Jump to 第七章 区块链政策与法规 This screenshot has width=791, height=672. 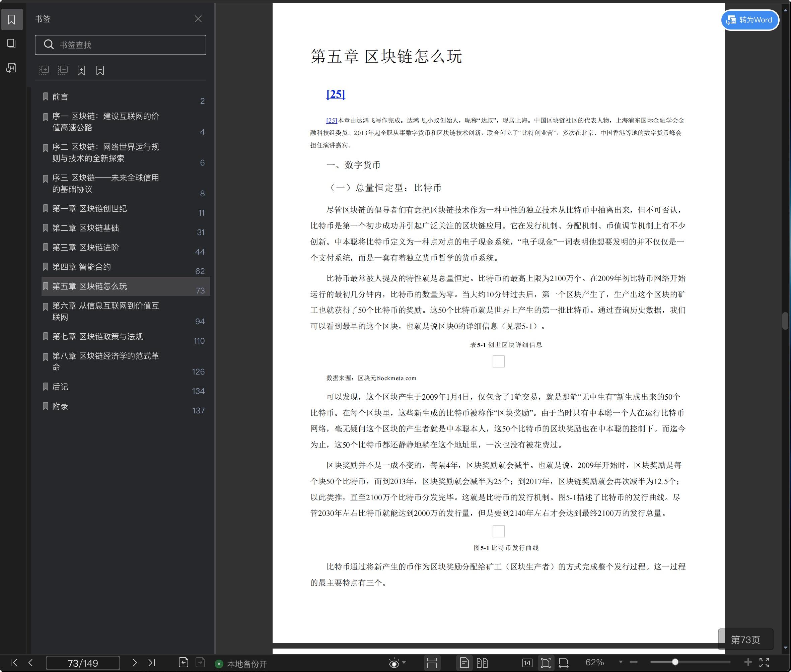pos(126,337)
